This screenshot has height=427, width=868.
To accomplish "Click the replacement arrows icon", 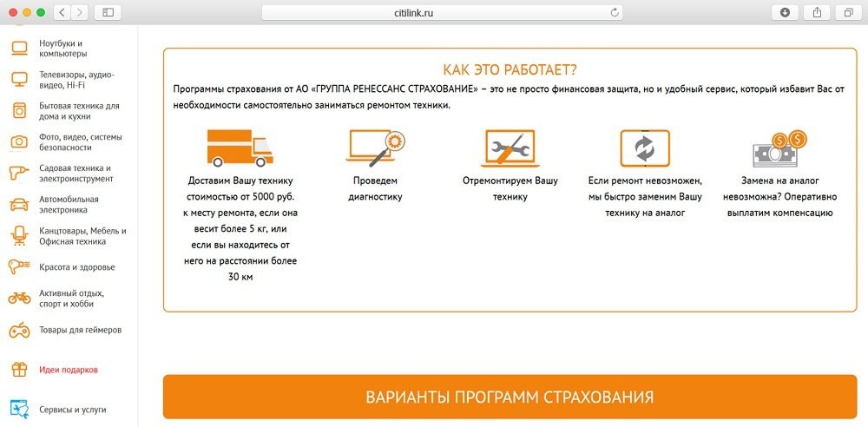I will point(645,148).
